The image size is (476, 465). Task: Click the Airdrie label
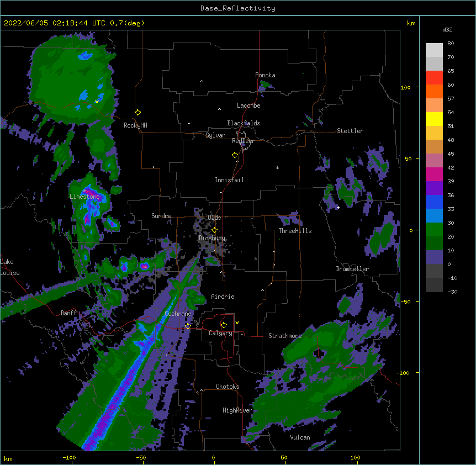pyautogui.click(x=223, y=297)
